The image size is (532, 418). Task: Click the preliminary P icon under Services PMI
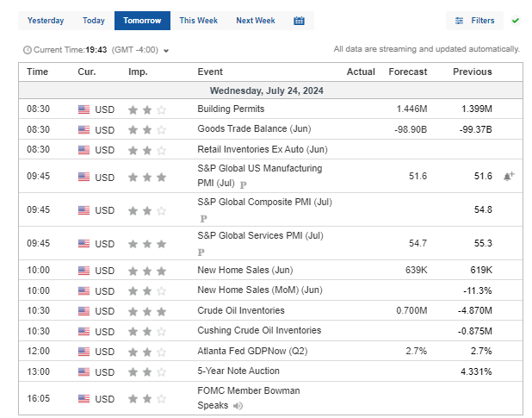tap(201, 253)
